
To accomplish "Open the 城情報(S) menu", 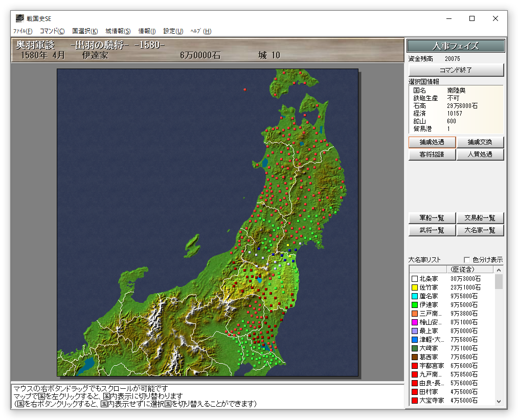I will click(x=118, y=31).
